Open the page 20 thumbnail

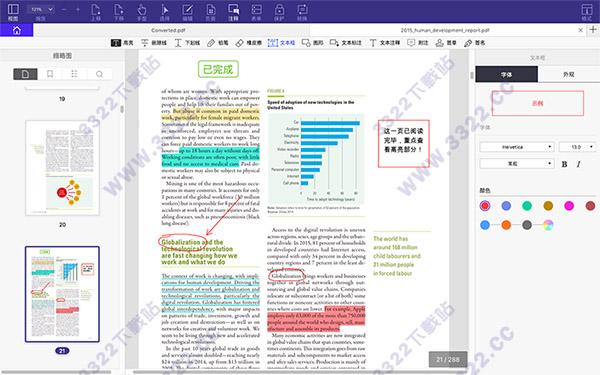pos(62,168)
